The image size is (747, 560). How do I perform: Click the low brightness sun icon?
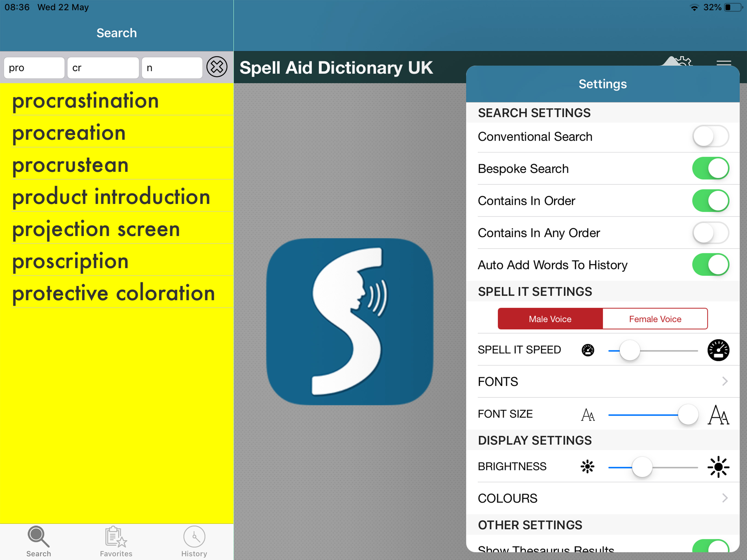588,466
